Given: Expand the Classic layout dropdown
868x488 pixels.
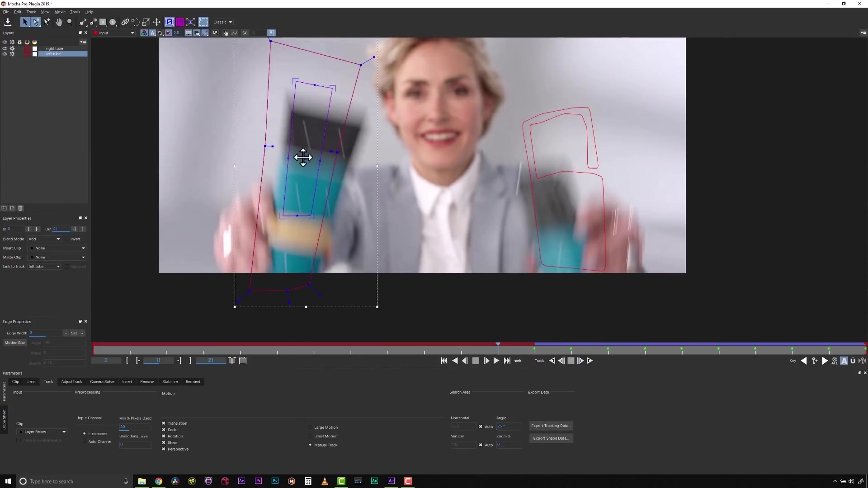Looking at the screenshot, I should coord(223,22).
